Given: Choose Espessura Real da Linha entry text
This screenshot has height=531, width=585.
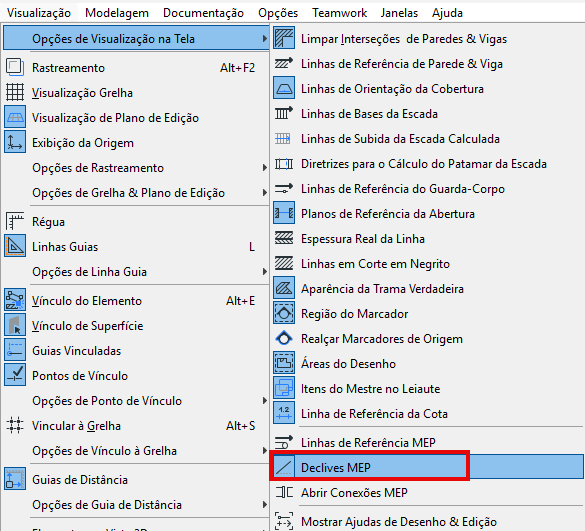Looking at the screenshot, I should [x=363, y=239].
